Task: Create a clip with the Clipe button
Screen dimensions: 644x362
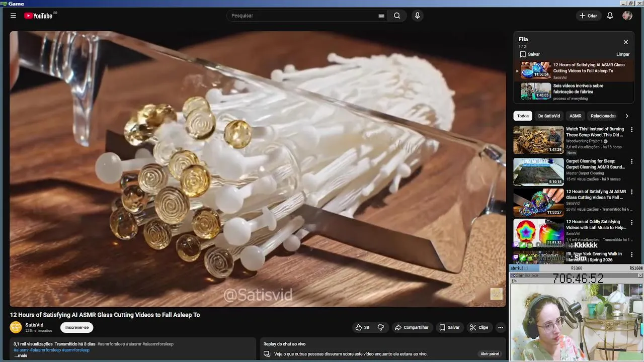Action: [x=479, y=327]
